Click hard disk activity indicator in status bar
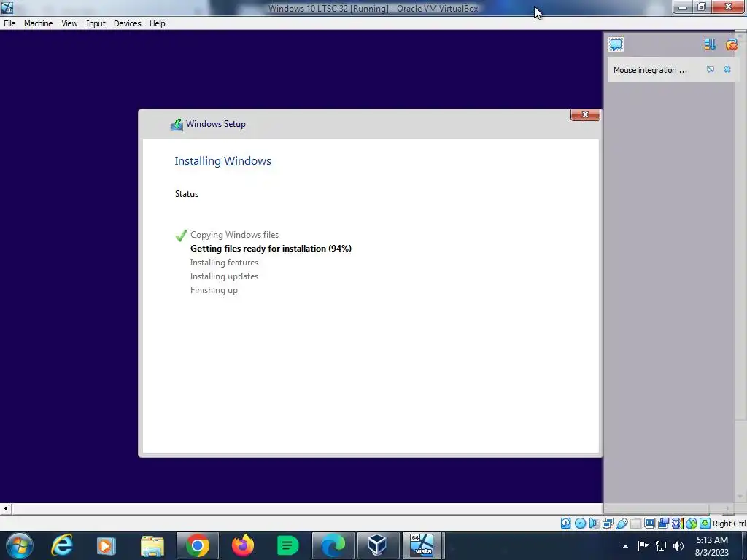 click(565, 524)
